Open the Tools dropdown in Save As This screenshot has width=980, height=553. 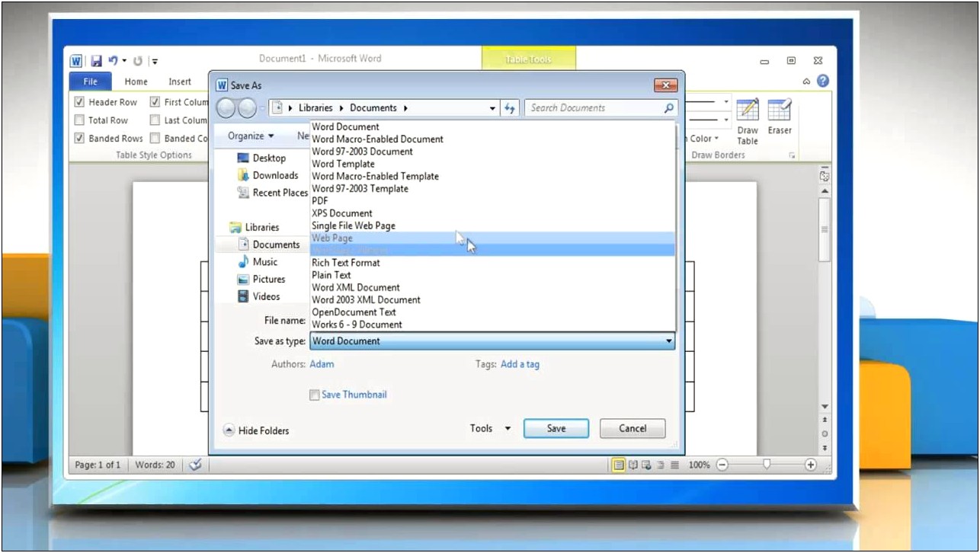coord(490,429)
